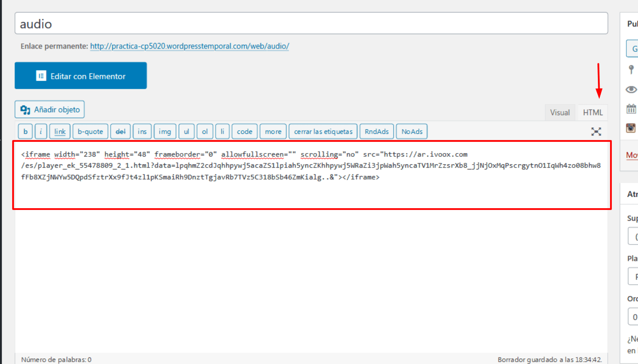Image resolution: width=638 pixels, height=364 pixels.
Task: Add a blockquote with b-quote button
Action: tap(90, 132)
